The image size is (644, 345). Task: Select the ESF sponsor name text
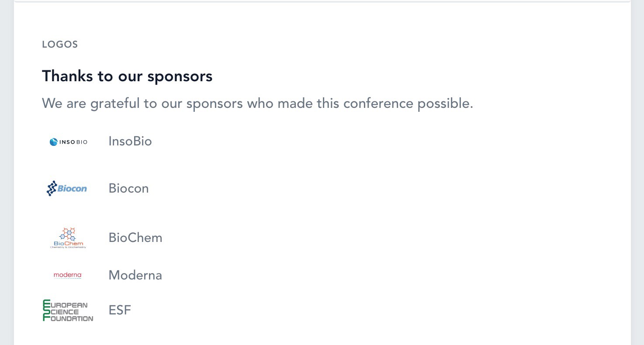(120, 310)
